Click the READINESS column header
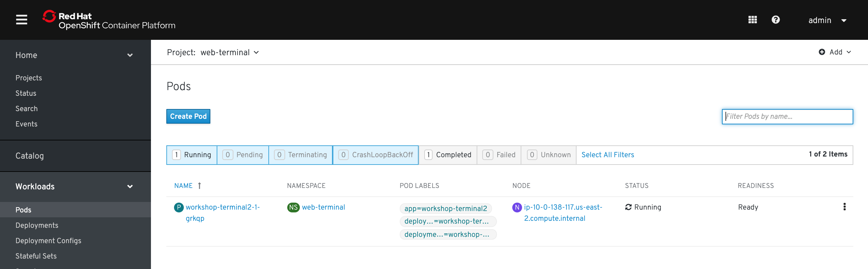Image resolution: width=868 pixels, height=269 pixels. pyautogui.click(x=756, y=186)
